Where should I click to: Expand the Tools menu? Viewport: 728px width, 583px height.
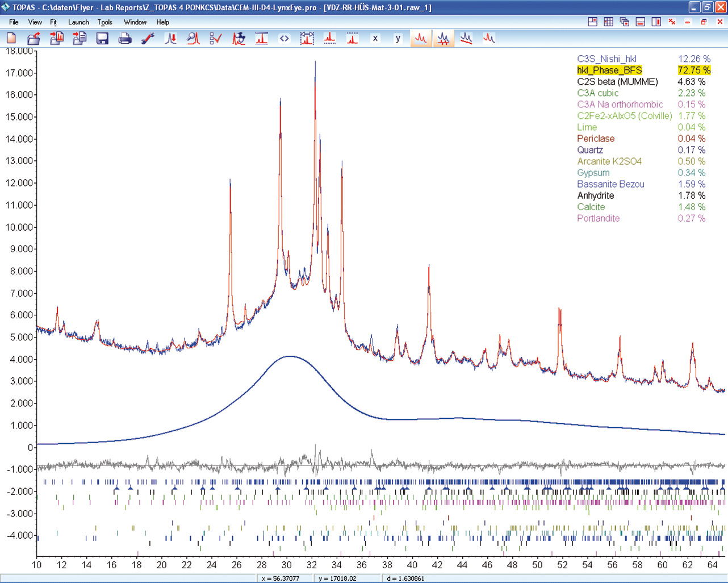(105, 22)
